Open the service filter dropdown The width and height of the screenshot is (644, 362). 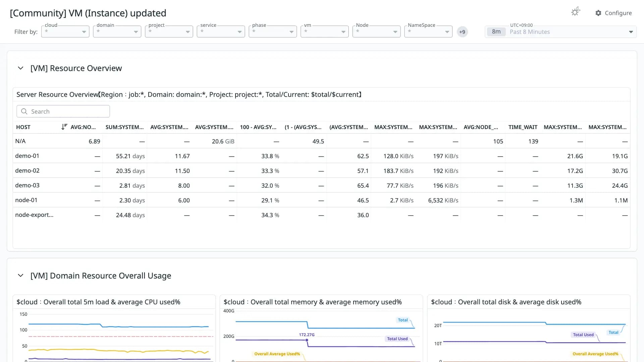pos(221,32)
